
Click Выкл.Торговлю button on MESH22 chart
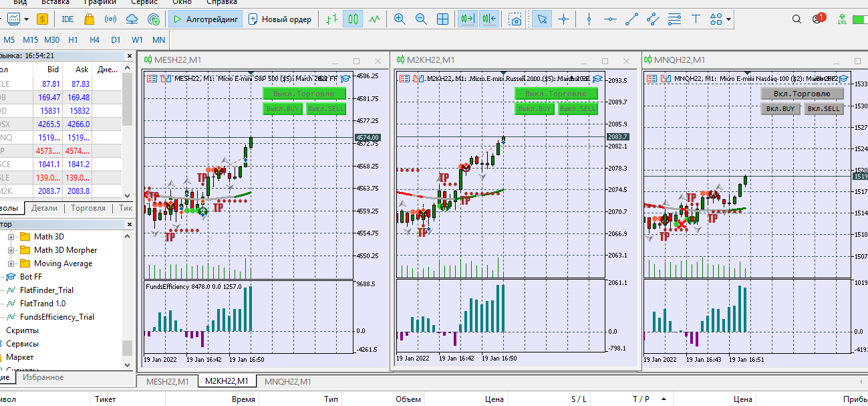coord(304,94)
